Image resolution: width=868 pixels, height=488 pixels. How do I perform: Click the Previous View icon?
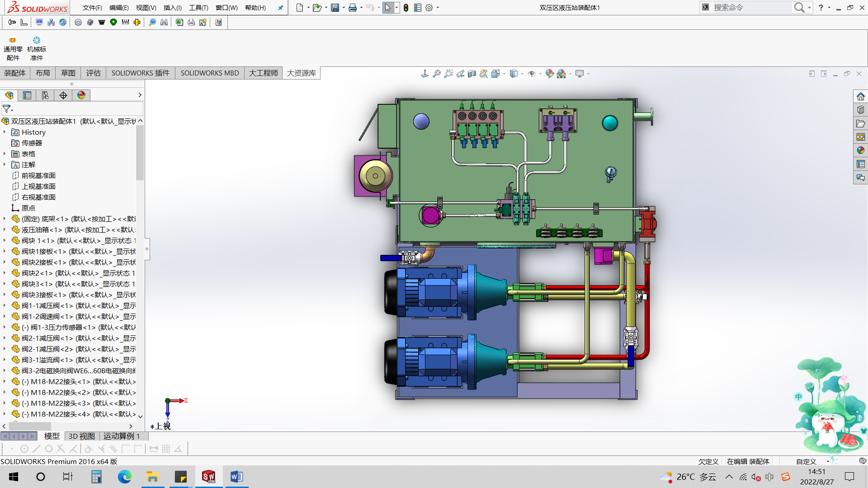460,74
